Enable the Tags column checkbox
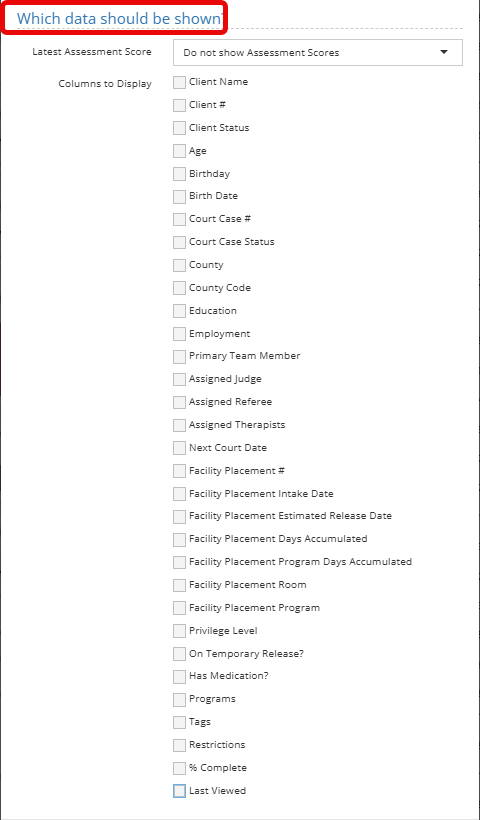 coord(179,722)
